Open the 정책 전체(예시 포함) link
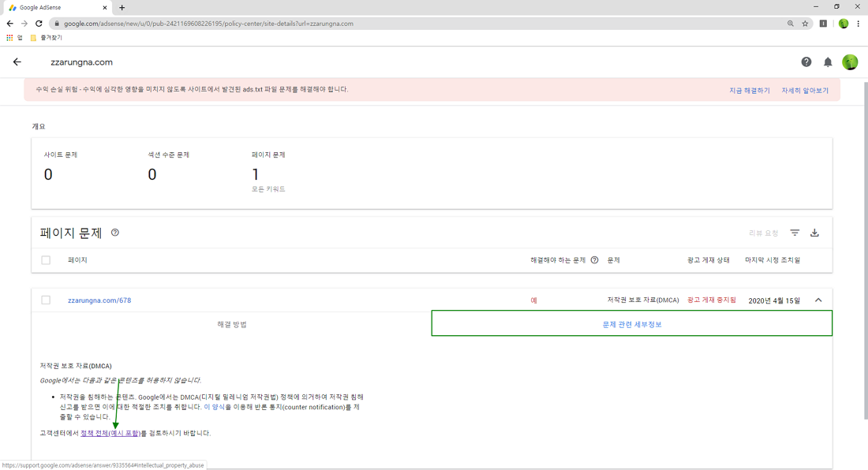Viewport: 868px width, 470px height. [110, 433]
